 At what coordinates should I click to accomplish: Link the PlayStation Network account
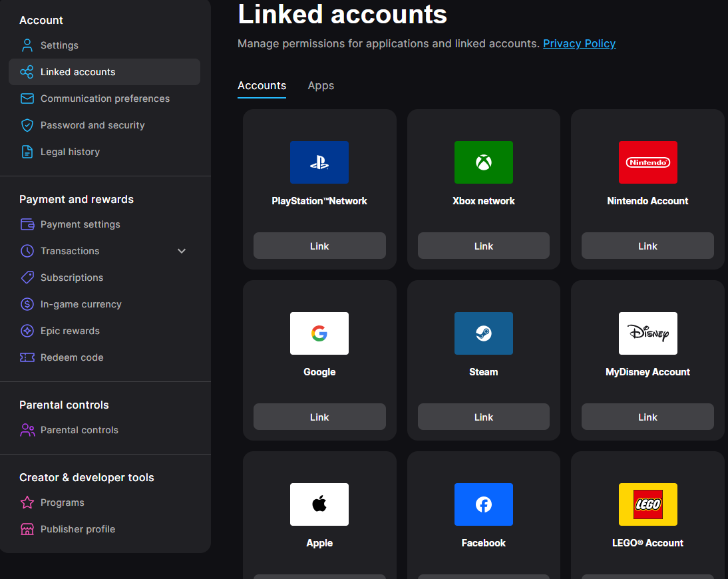click(319, 246)
